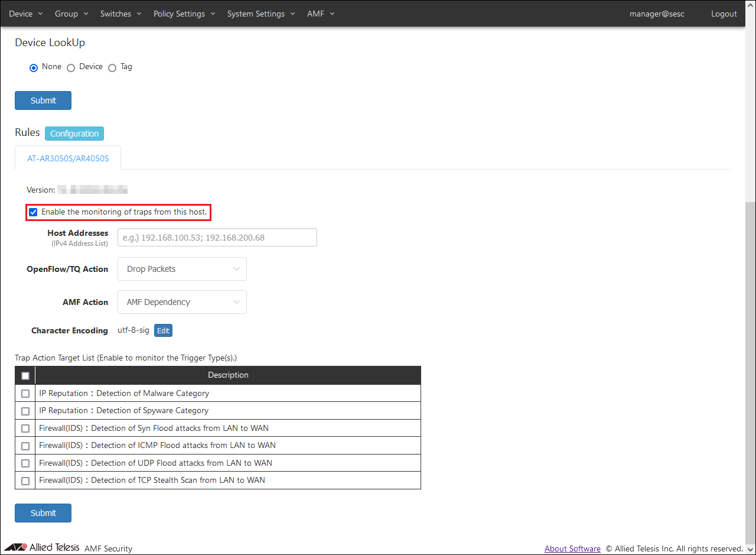Toggle the select-all checkbox in table header
Viewport: 756px width, 555px height.
click(x=25, y=376)
